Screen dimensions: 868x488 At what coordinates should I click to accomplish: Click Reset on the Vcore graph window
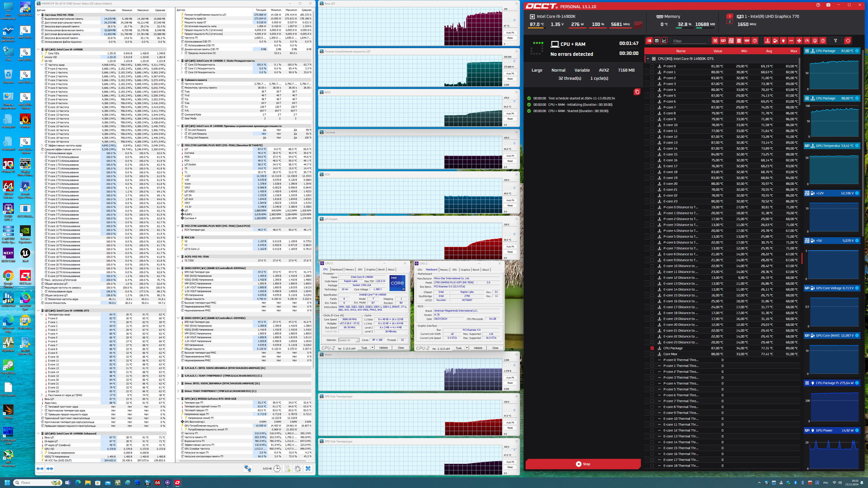coord(510,383)
